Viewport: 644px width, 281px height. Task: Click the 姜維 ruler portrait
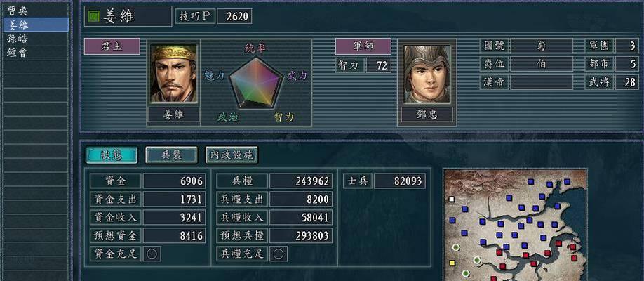tap(173, 74)
